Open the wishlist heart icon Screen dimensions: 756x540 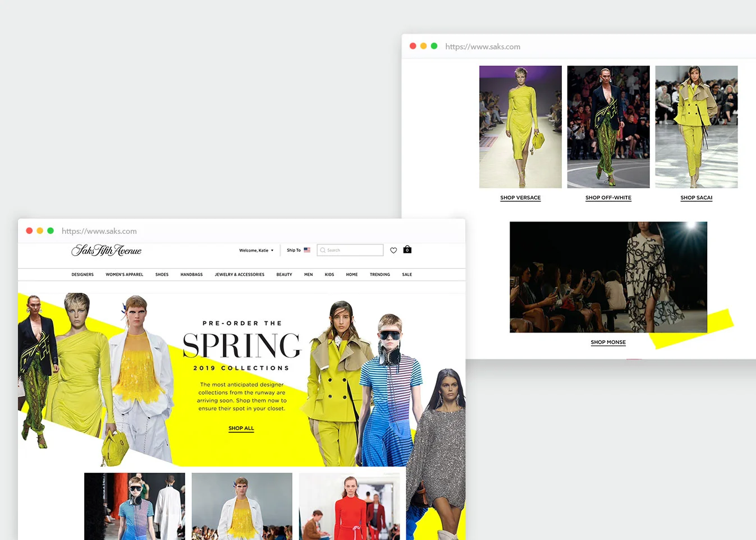click(393, 250)
